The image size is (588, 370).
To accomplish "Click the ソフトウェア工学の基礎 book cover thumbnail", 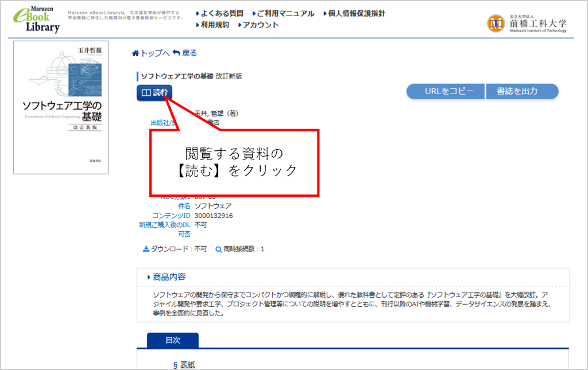I will click(61, 107).
